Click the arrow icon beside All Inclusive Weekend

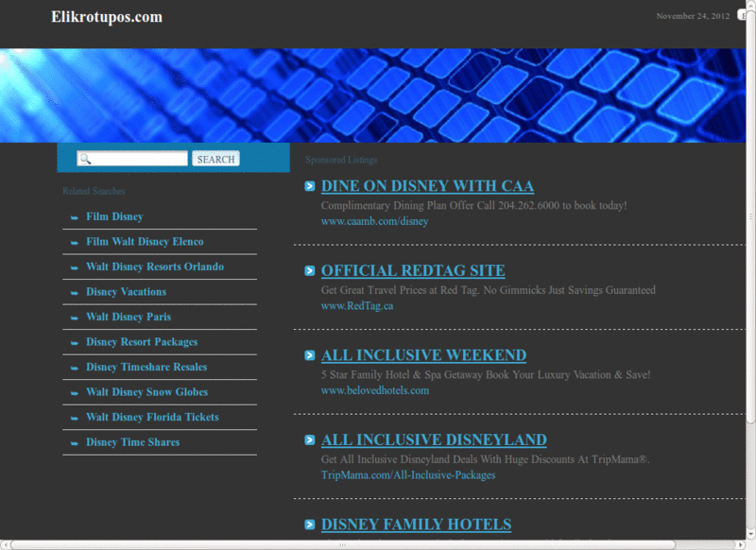(x=310, y=355)
